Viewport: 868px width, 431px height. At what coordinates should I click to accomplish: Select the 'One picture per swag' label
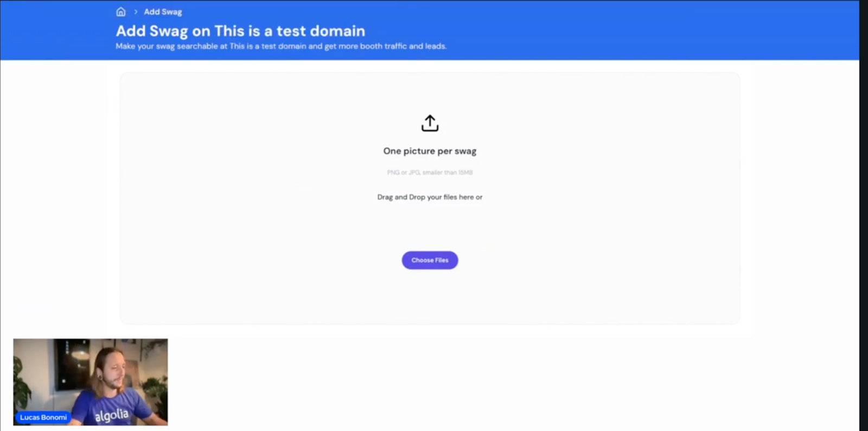tap(430, 151)
